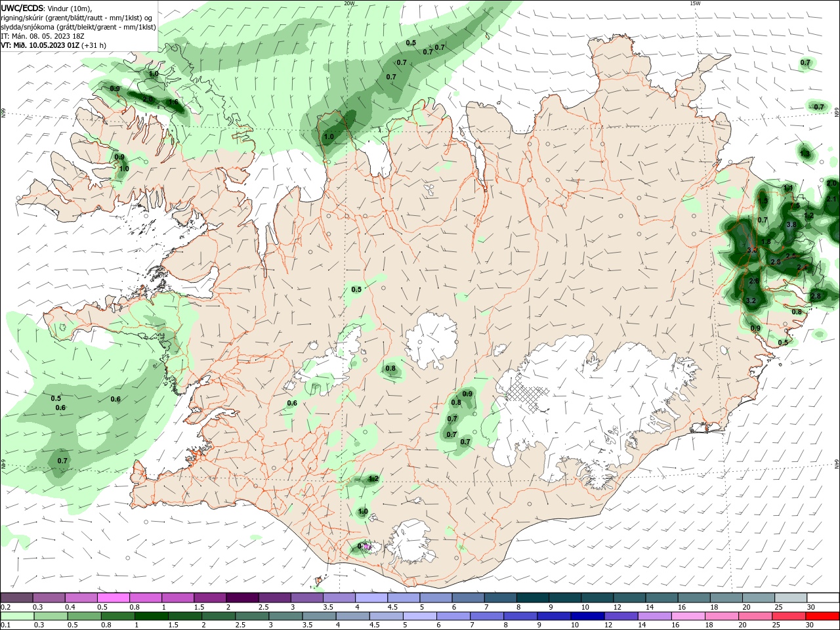Image resolution: width=840 pixels, height=630 pixels.
Task: Pick the pale grey upper swatch between 25 and 30
Action: [791, 598]
